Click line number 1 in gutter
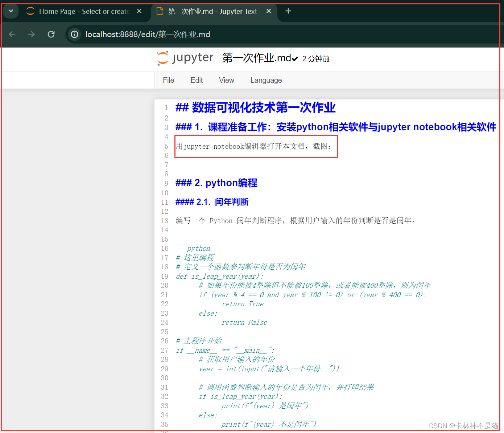The width and height of the screenshot is (504, 433). (166, 108)
